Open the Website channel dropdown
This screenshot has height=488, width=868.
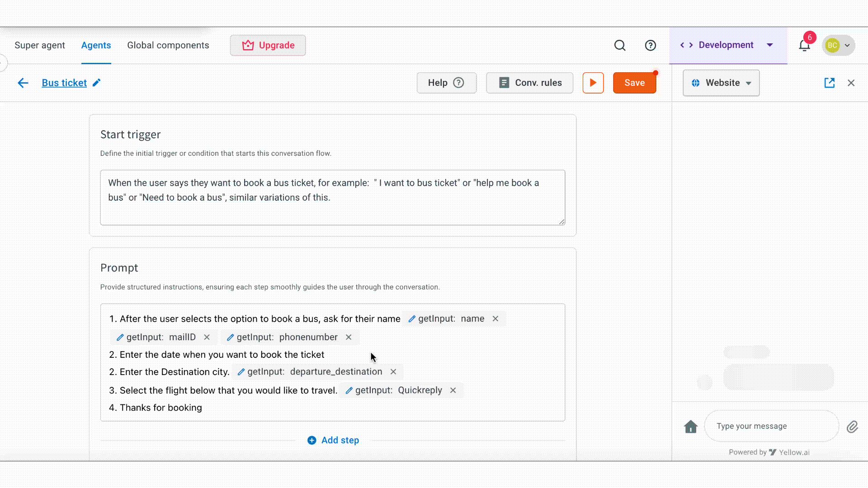pyautogui.click(x=721, y=83)
